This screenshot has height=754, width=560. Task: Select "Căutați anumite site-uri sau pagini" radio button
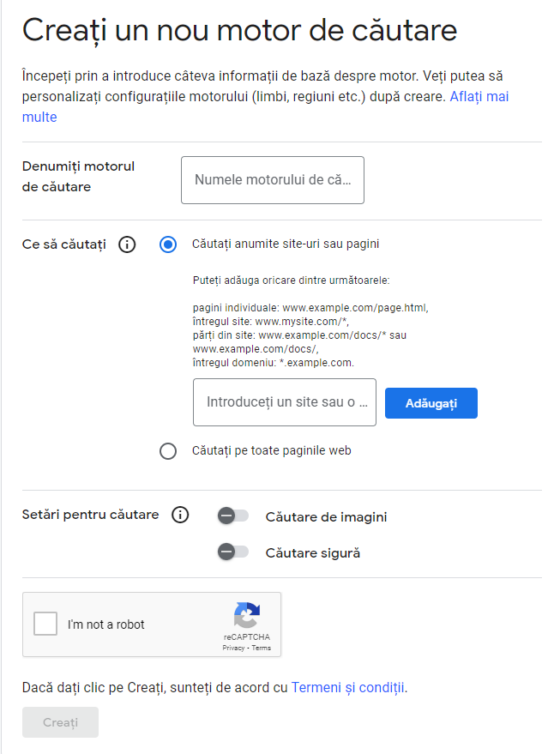[168, 244]
